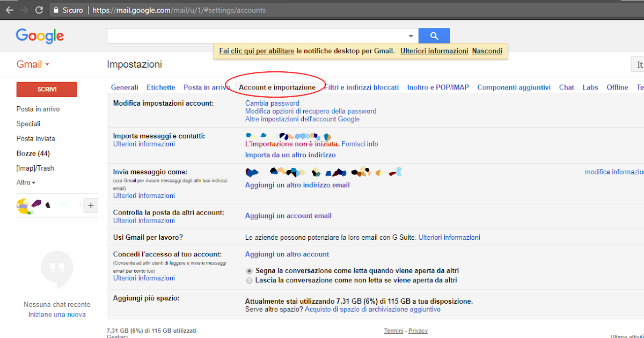
Task: Open the Bozze (44) folder
Action: (x=33, y=153)
